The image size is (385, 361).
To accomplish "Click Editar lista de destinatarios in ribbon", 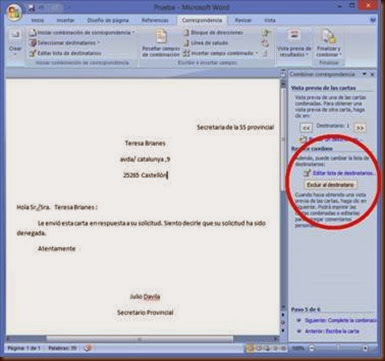I will (65, 53).
